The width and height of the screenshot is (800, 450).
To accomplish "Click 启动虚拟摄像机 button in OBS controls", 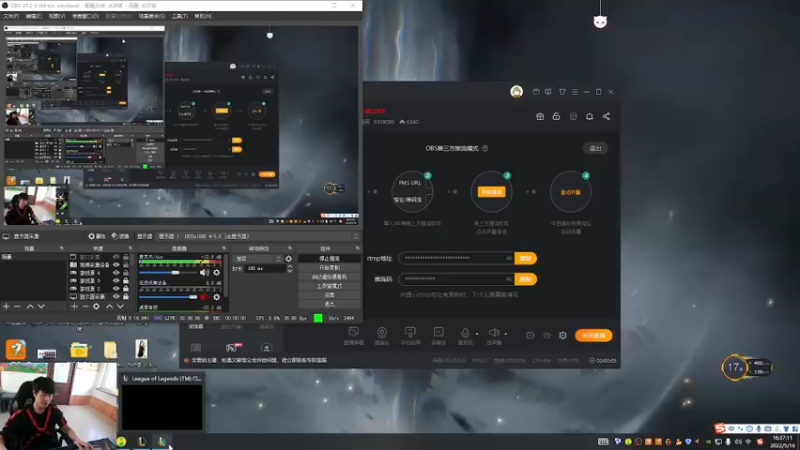I will (329, 277).
